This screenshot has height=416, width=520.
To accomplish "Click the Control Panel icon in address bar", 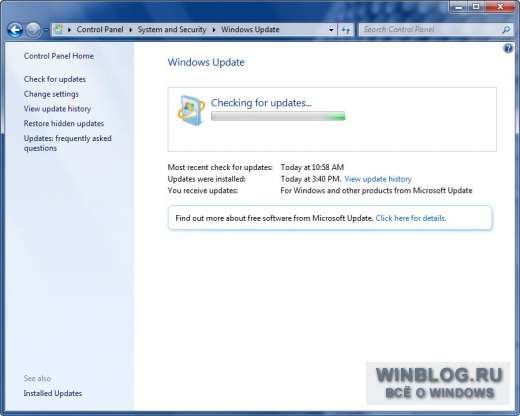I will point(59,29).
